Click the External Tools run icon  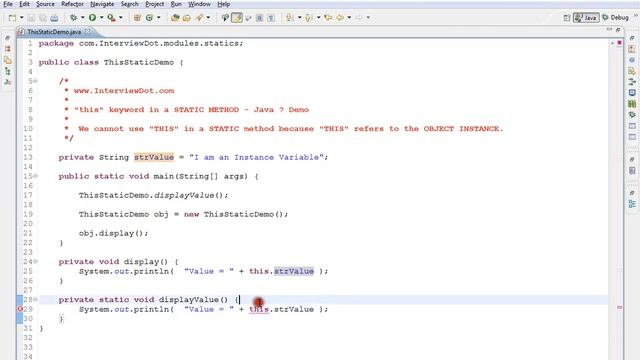[x=111, y=18]
